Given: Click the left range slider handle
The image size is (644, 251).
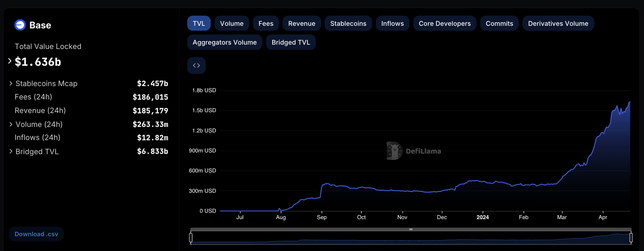Looking at the screenshot, I should (191, 238).
